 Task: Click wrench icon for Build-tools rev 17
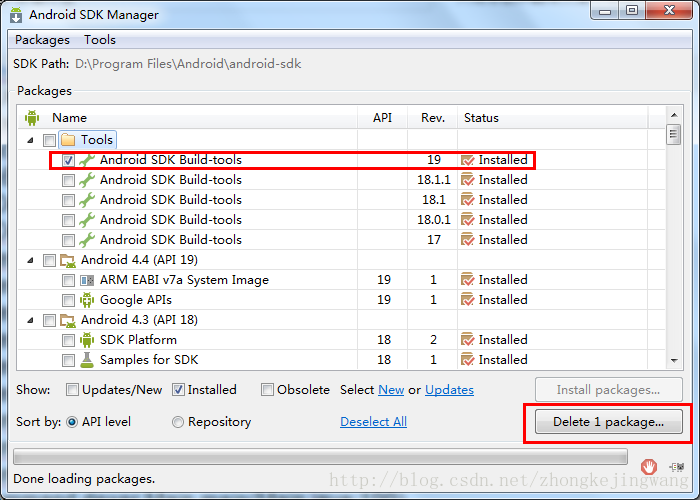[87, 240]
